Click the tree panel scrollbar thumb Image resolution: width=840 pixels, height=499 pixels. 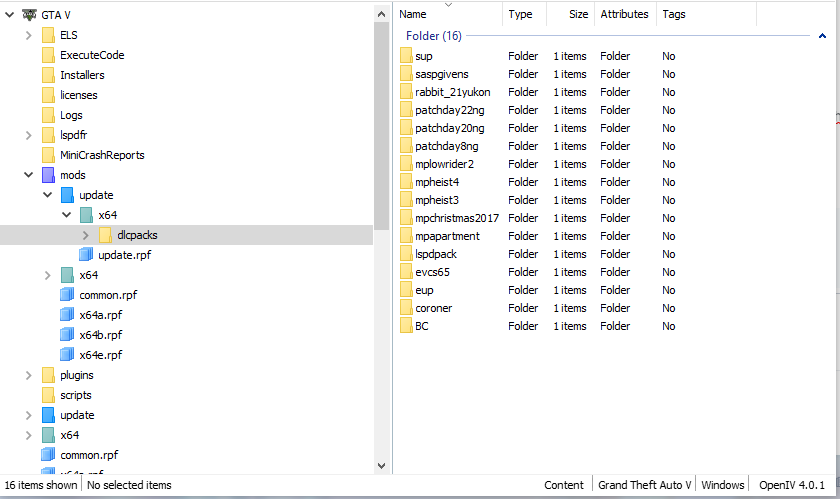pyautogui.click(x=381, y=126)
